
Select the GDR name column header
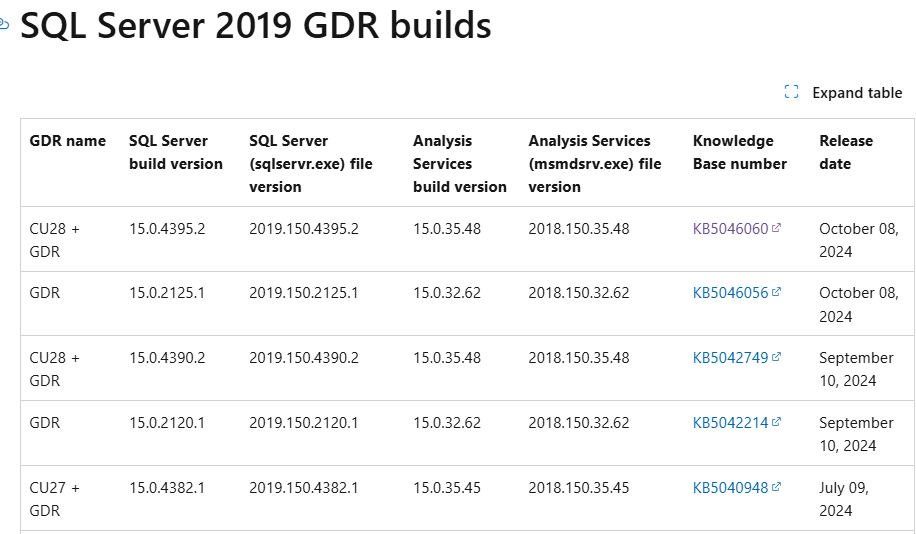coord(68,141)
